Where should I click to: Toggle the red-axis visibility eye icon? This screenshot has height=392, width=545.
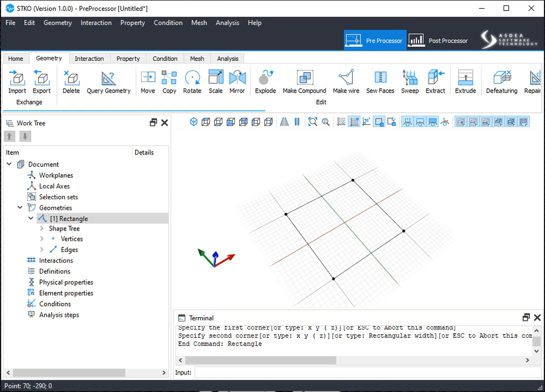pos(445,122)
